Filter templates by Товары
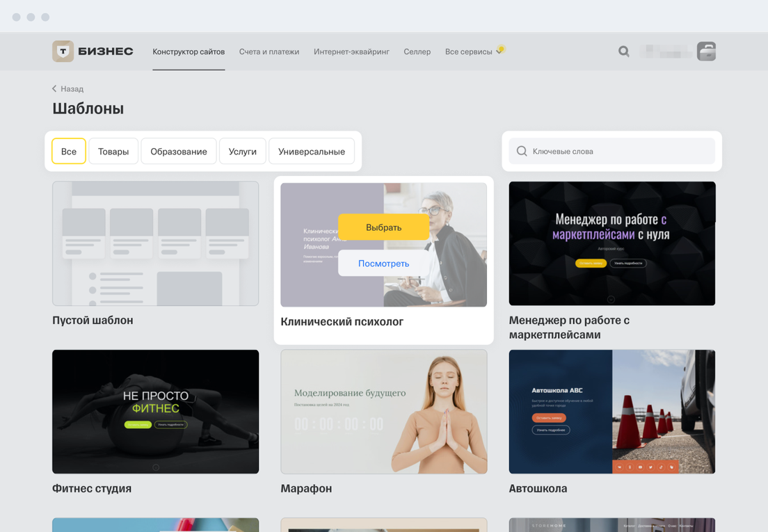The height and width of the screenshot is (532, 768). click(113, 151)
